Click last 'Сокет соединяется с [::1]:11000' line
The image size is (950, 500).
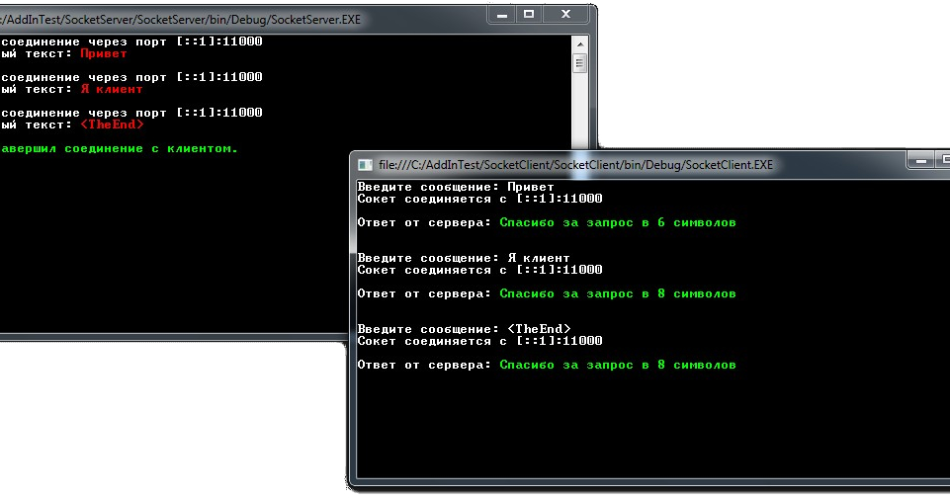click(479, 341)
